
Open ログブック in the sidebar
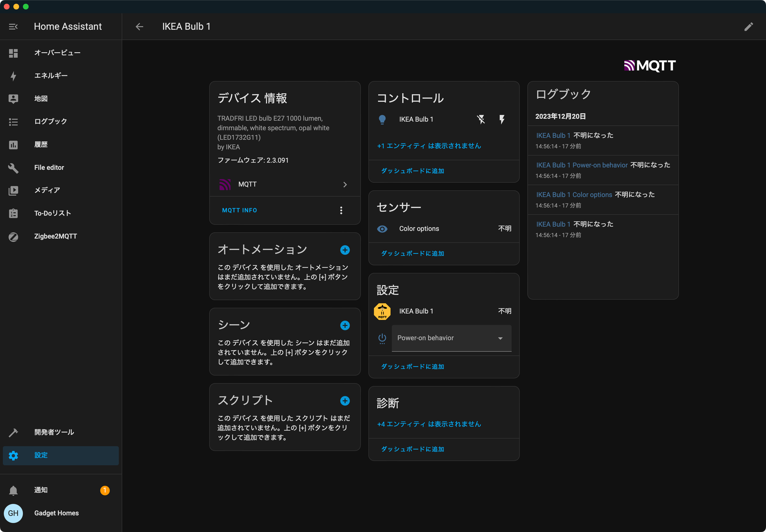coord(61,121)
